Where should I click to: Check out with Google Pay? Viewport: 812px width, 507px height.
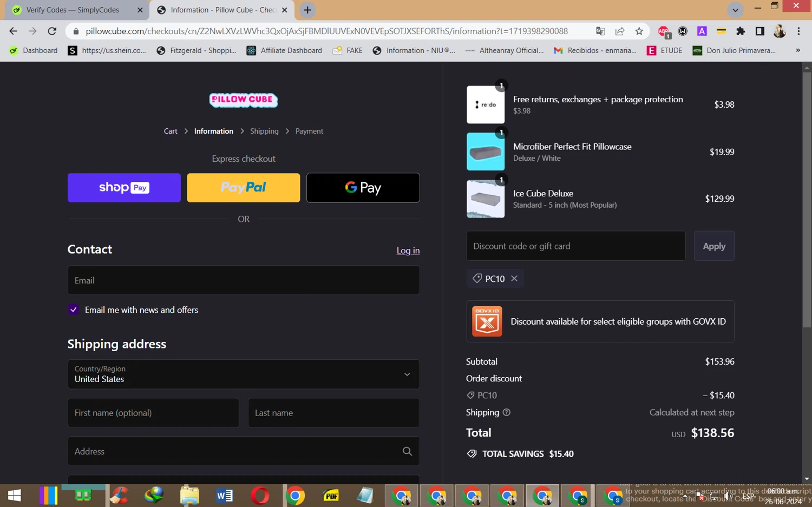363,188
